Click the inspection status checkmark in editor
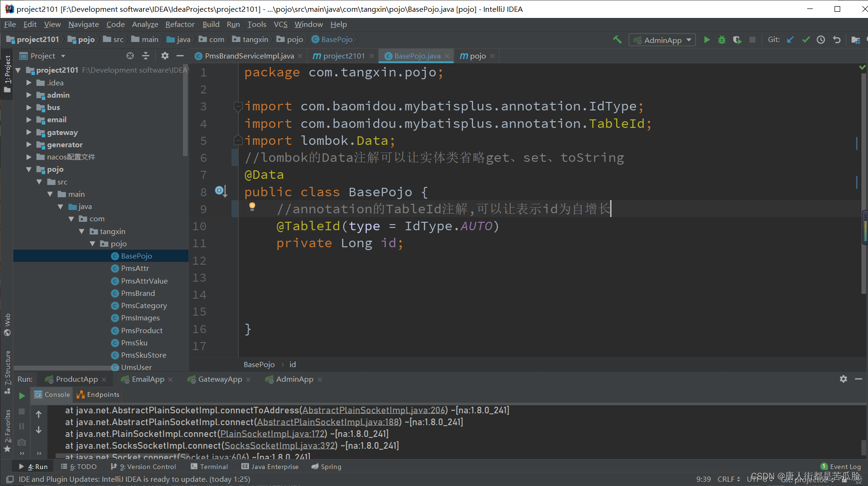The height and width of the screenshot is (486, 868). coord(862,67)
